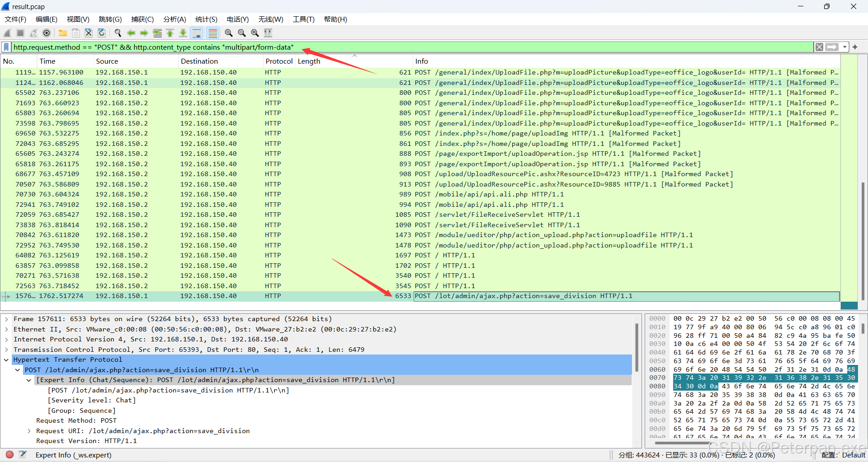Sort packets by the Time column

(x=65, y=61)
